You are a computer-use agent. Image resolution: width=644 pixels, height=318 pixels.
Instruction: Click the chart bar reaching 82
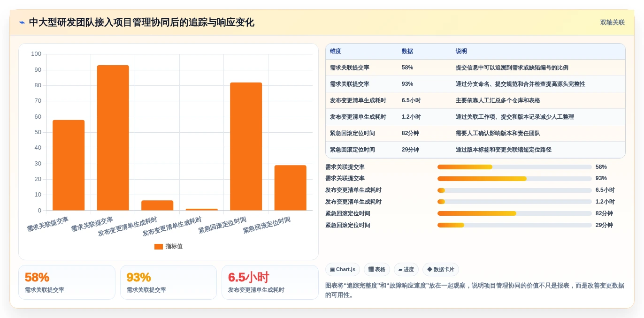tap(246, 146)
